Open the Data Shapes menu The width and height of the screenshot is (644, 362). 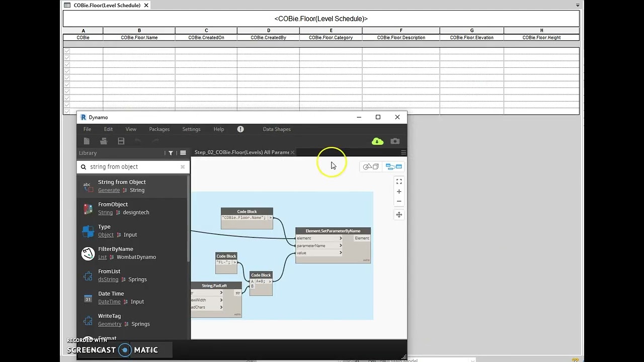[277, 129]
